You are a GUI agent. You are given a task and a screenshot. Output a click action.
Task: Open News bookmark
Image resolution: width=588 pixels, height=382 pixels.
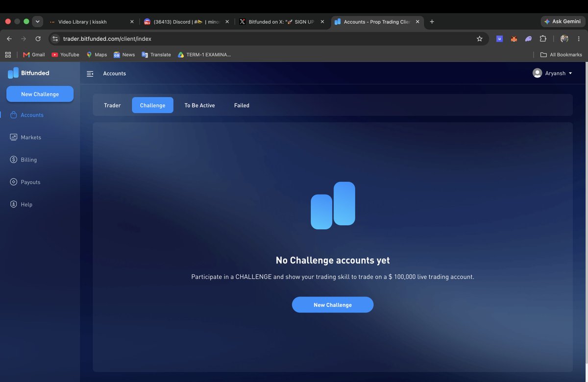coord(124,55)
